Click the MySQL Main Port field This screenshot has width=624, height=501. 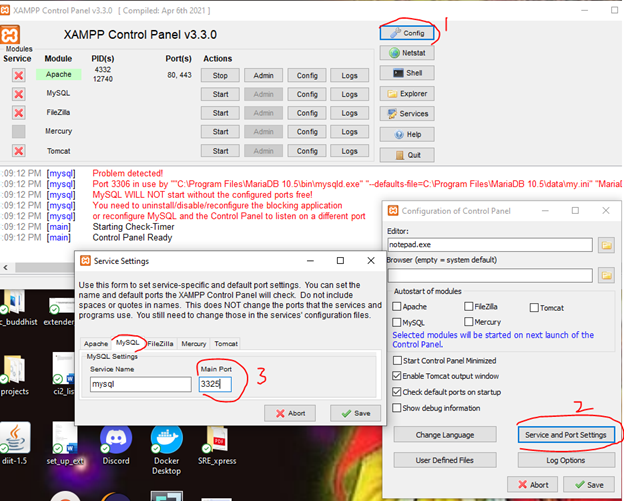(215, 384)
